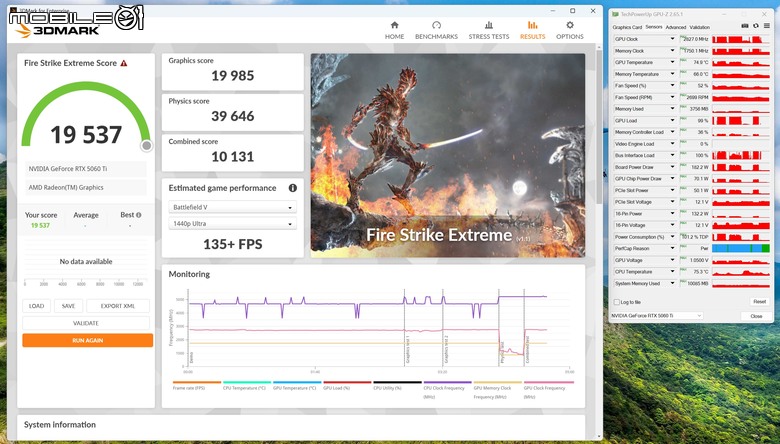Click the warning triangle beside Fire Strike Extreme Score
780x444 pixels.
pyautogui.click(x=124, y=63)
